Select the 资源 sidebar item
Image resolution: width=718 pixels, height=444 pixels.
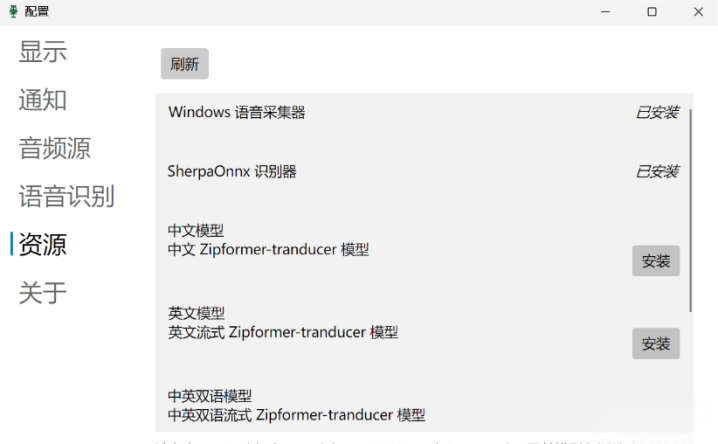pos(43,244)
